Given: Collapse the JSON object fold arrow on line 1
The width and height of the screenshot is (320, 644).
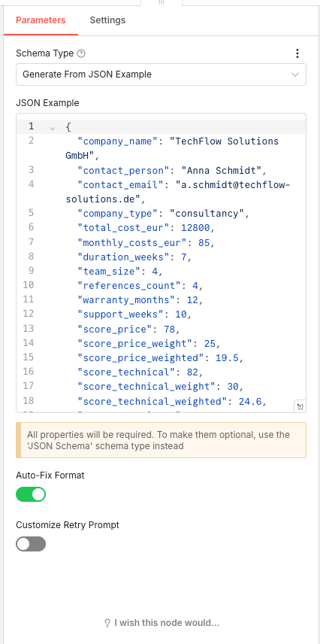Looking at the screenshot, I should coord(53,128).
